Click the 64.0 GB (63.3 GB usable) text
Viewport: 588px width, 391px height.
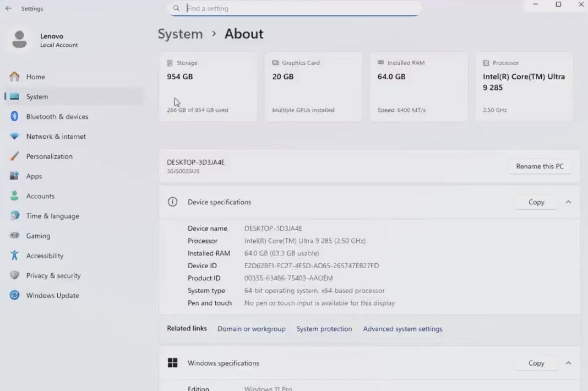(x=282, y=253)
